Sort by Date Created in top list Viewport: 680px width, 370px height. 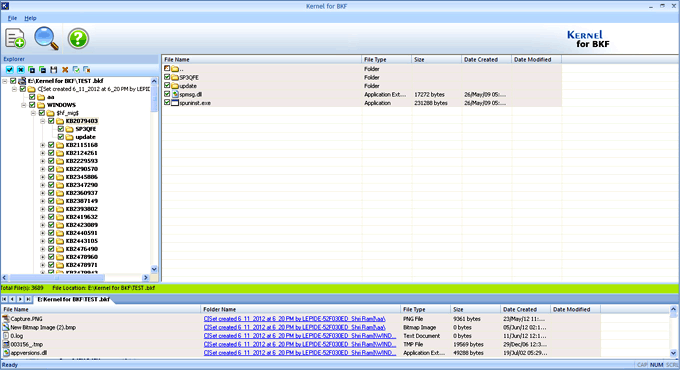tap(487, 59)
